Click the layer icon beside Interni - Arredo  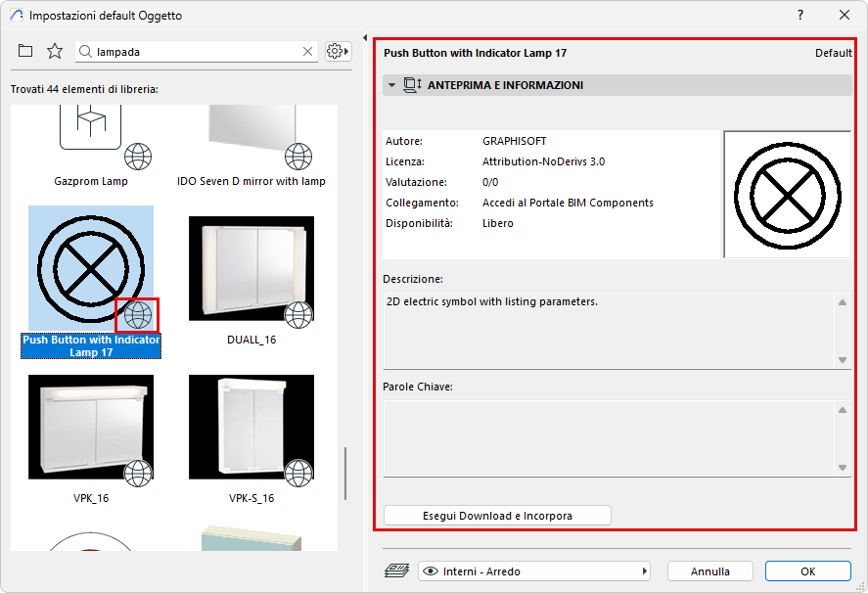pyautogui.click(x=396, y=570)
